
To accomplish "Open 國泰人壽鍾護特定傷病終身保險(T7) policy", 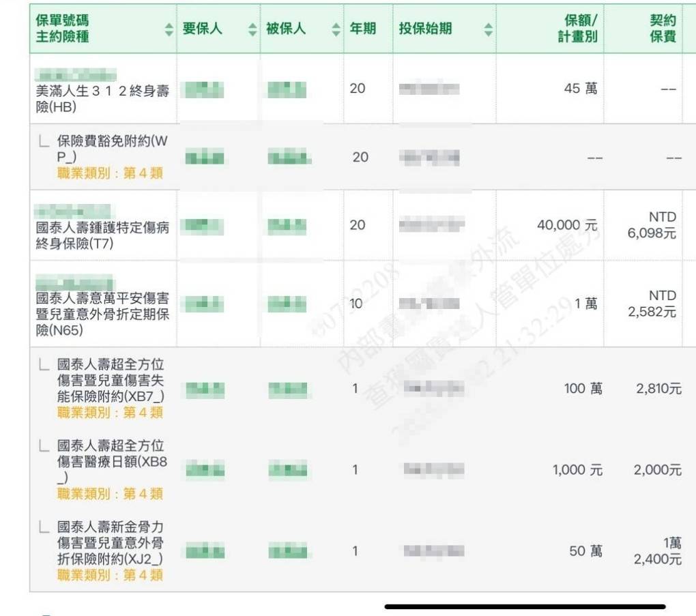I will click(x=102, y=235).
